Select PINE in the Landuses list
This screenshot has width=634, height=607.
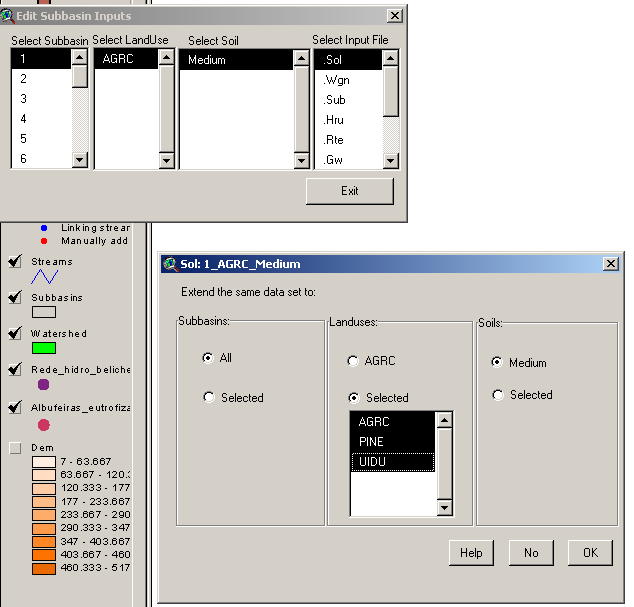[x=371, y=442]
